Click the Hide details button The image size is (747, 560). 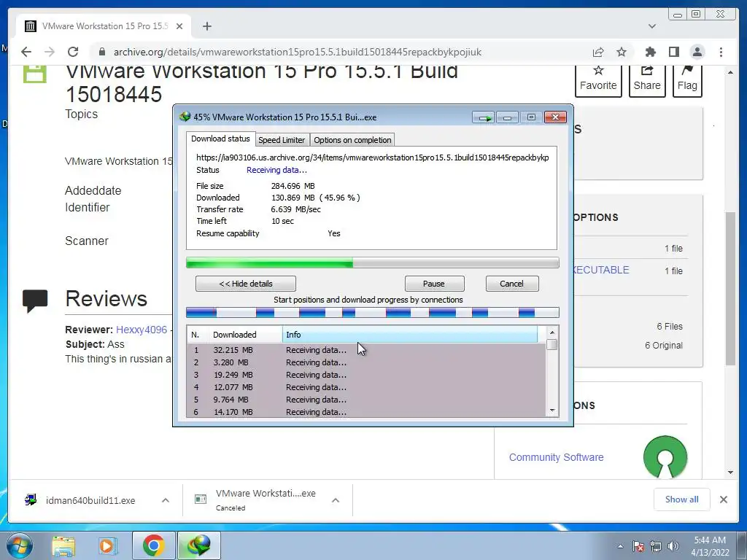pyautogui.click(x=246, y=284)
